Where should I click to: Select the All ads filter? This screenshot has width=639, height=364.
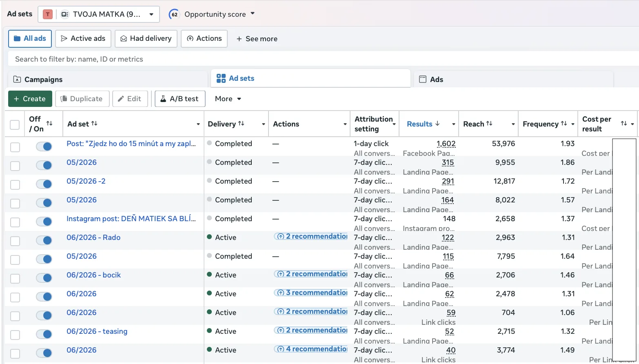(x=30, y=39)
